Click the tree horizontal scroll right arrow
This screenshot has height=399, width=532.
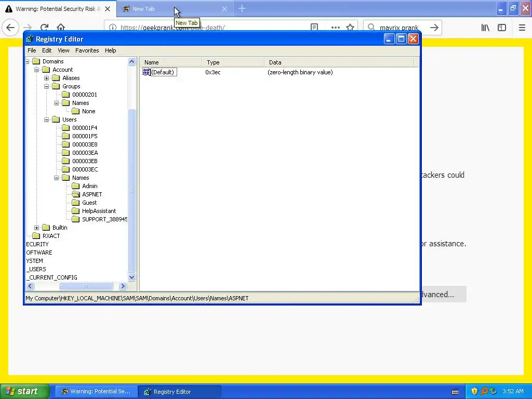[x=123, y=286]
